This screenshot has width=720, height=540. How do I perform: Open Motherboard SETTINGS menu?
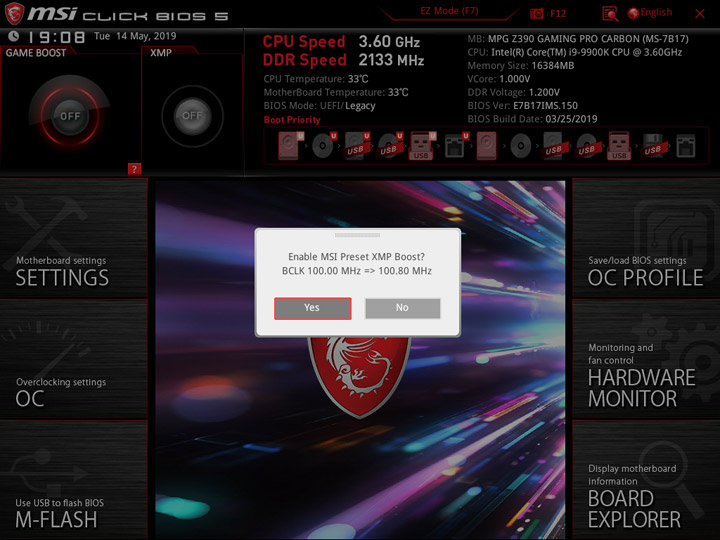click(73, 238)
